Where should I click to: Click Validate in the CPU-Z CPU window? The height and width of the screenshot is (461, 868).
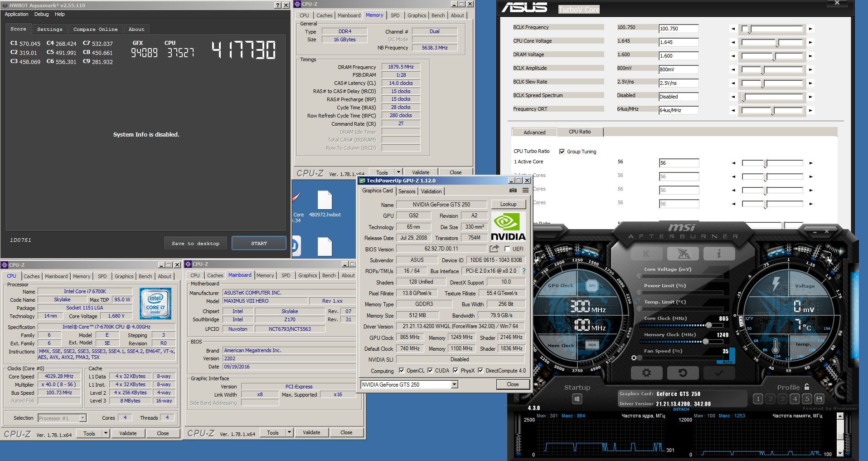point(128,433)
